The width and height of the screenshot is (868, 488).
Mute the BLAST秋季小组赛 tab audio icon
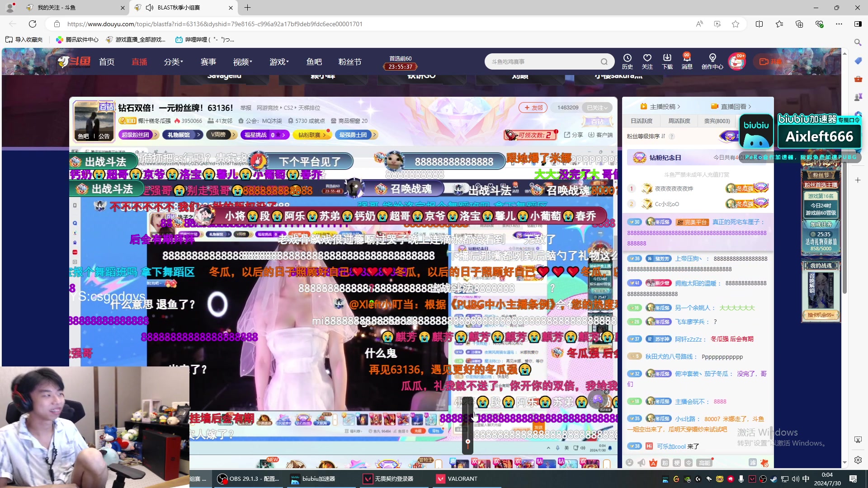click(x=150, y=8)
